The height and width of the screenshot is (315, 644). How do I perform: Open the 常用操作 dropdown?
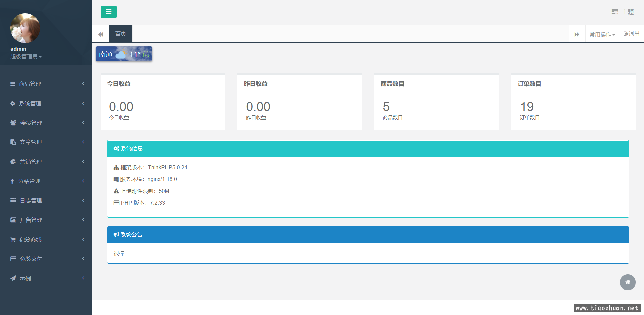[x=602, y=34]
